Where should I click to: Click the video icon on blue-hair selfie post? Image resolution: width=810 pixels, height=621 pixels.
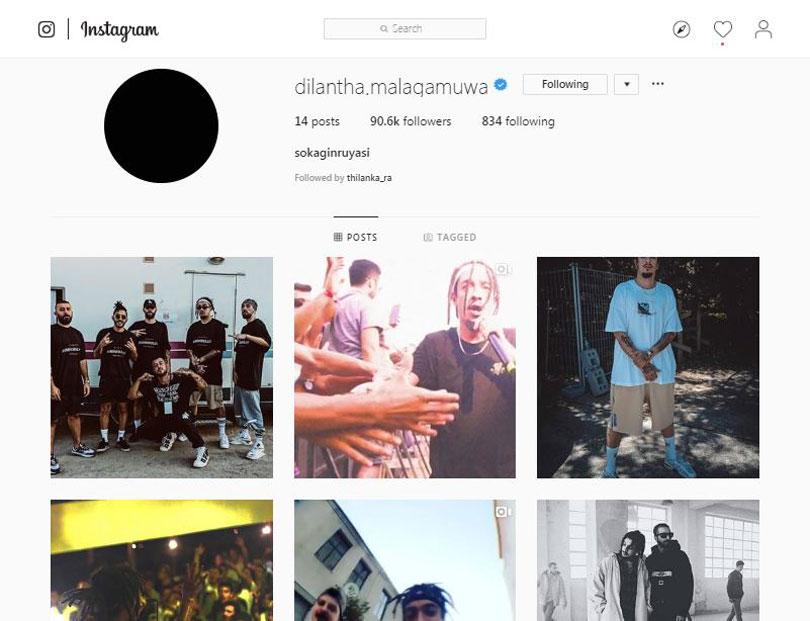coord(503,511)
